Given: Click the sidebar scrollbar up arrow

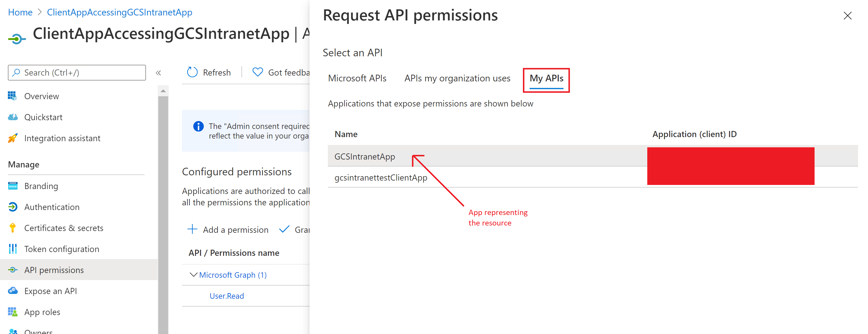Looking at the screenshot, I should [163, 91].
